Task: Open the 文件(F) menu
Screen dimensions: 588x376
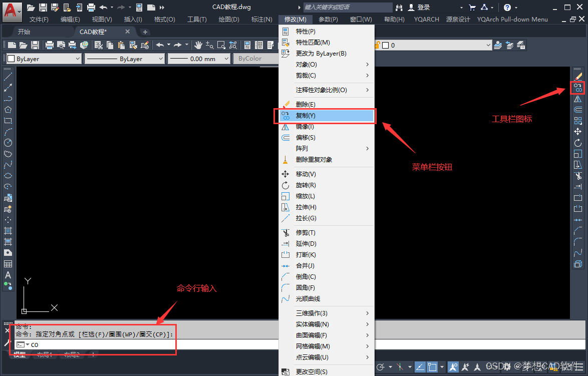Action: 39,19
